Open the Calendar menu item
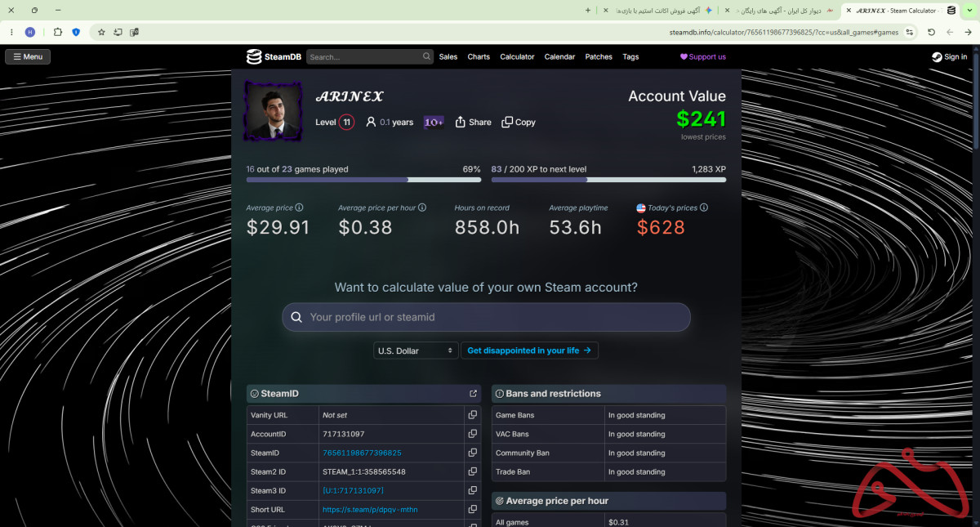 pos(559,56)
